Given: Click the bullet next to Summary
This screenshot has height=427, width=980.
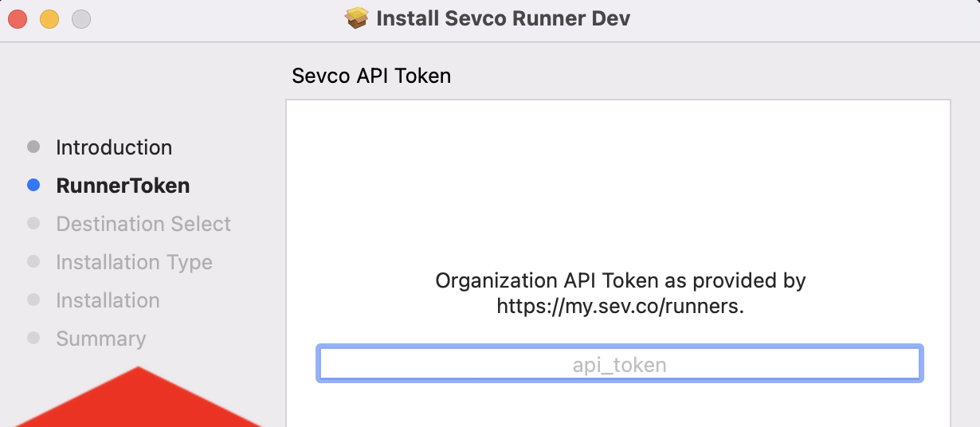Looking at the screenshot, I should tap(33, 338).
